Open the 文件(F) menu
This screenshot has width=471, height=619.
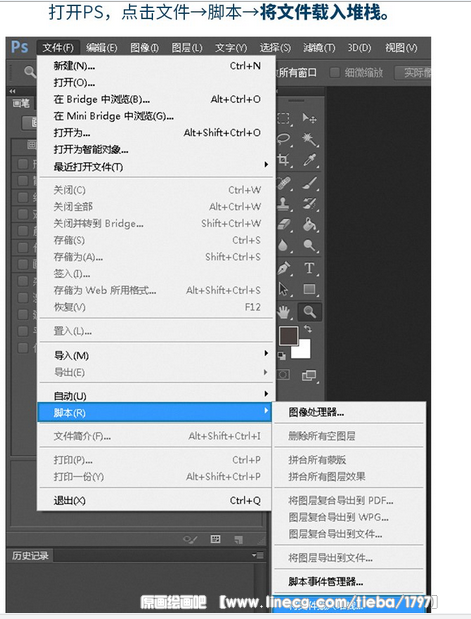58,48
